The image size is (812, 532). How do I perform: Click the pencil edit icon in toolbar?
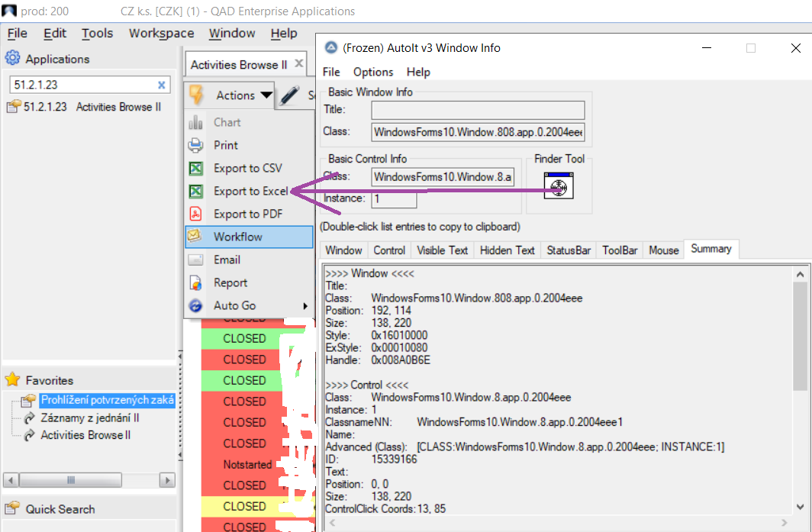[x=289, y=95]
